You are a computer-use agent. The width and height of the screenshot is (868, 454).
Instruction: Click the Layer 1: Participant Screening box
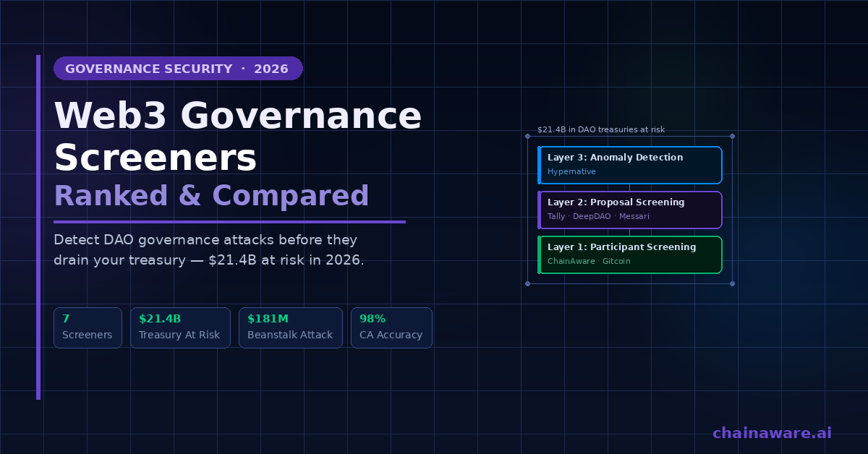(x=630, y=254)
